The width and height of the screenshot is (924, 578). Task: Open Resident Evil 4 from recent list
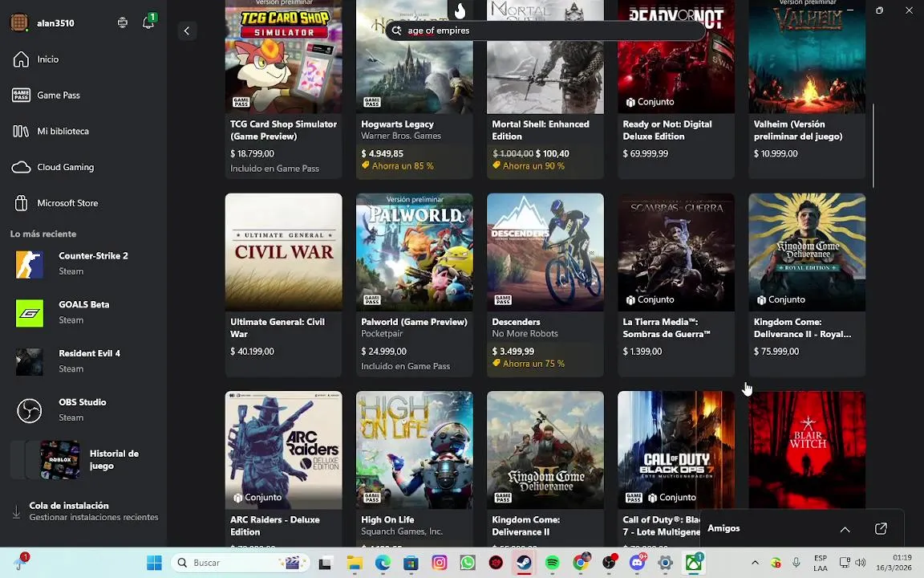pyautogui.click(x=83, y=361)
